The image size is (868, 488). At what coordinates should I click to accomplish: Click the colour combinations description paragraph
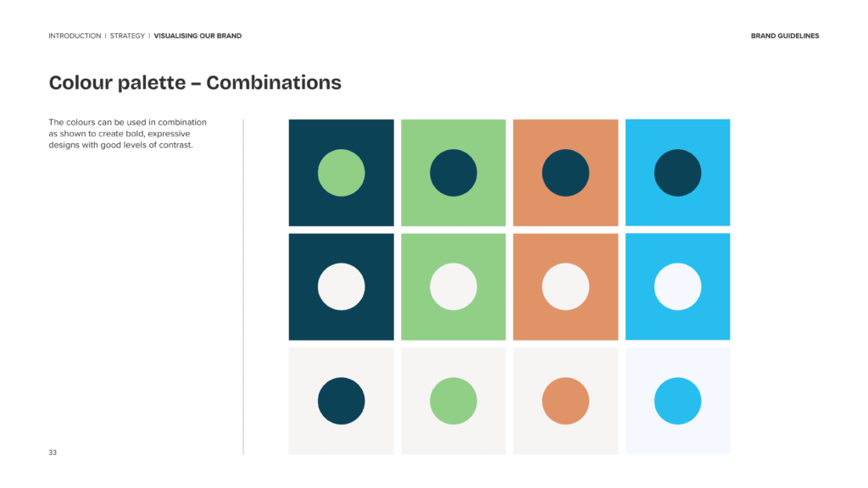pos(128,134)
